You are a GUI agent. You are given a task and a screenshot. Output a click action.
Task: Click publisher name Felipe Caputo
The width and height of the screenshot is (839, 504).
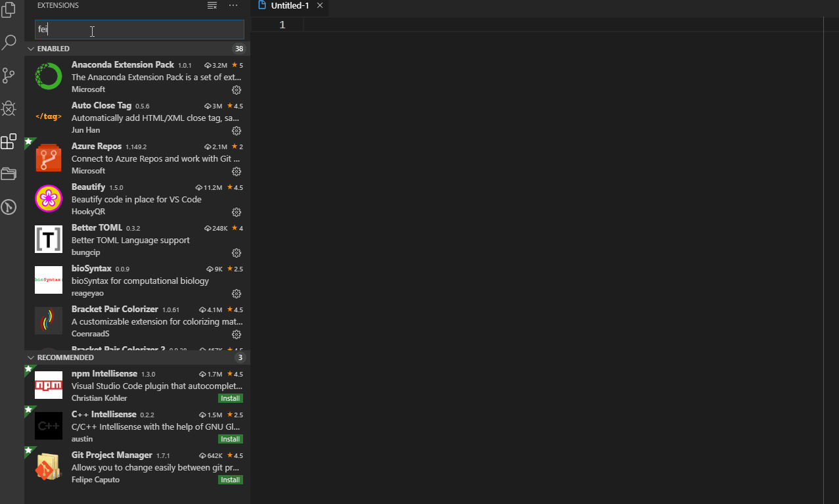click(95, 480)
